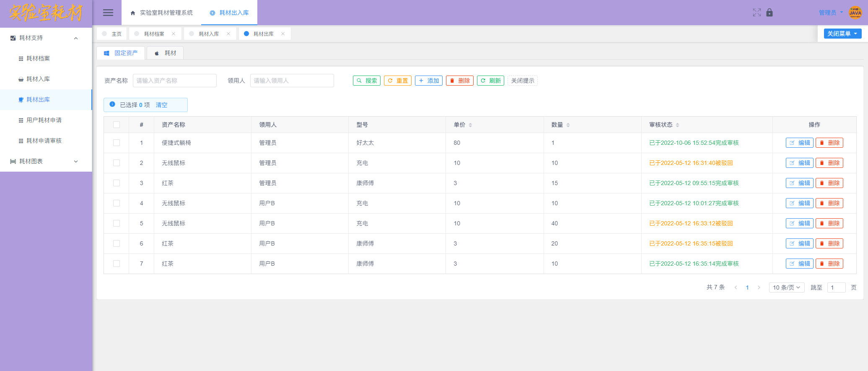Viewport: 868px width, 371px height.
Task: Switch to the 耗材 sub-tab
Action: tap(165, 53)
